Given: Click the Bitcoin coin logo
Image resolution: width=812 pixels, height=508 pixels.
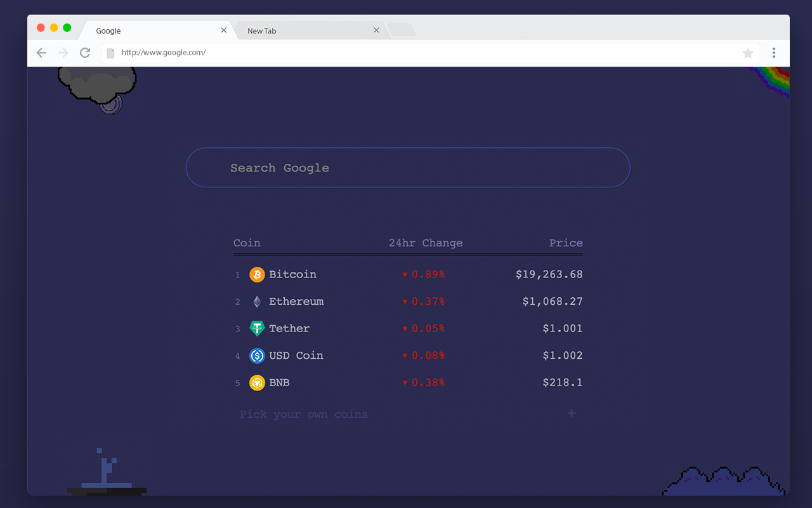Looking at the screenshot, I should click(257, 274).
